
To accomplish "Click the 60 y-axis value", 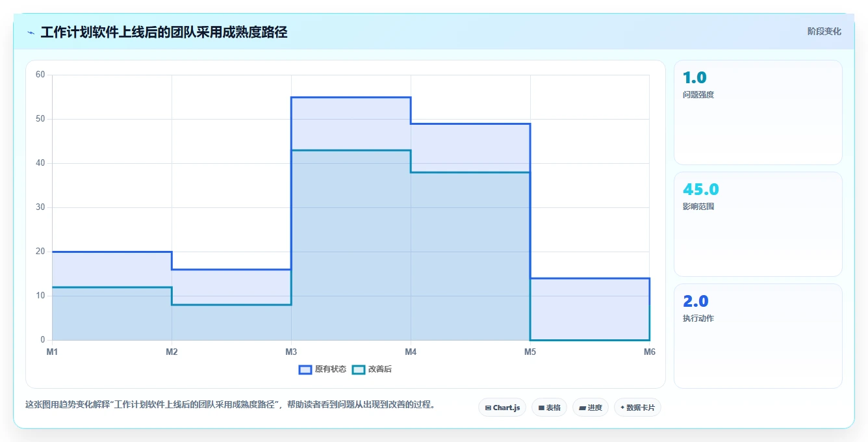I will [x=40, y=75].
